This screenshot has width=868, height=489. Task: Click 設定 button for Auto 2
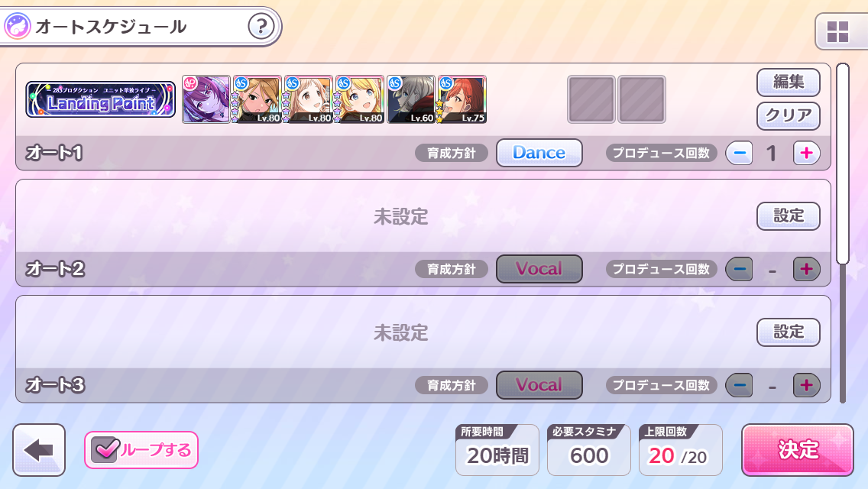pyautogui.click(x=789, y=216)
